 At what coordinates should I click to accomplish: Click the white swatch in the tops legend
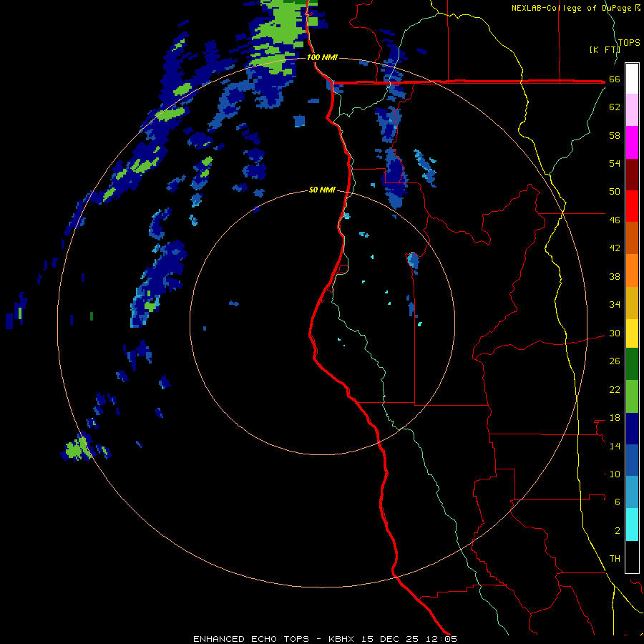(x=632, y=79)
